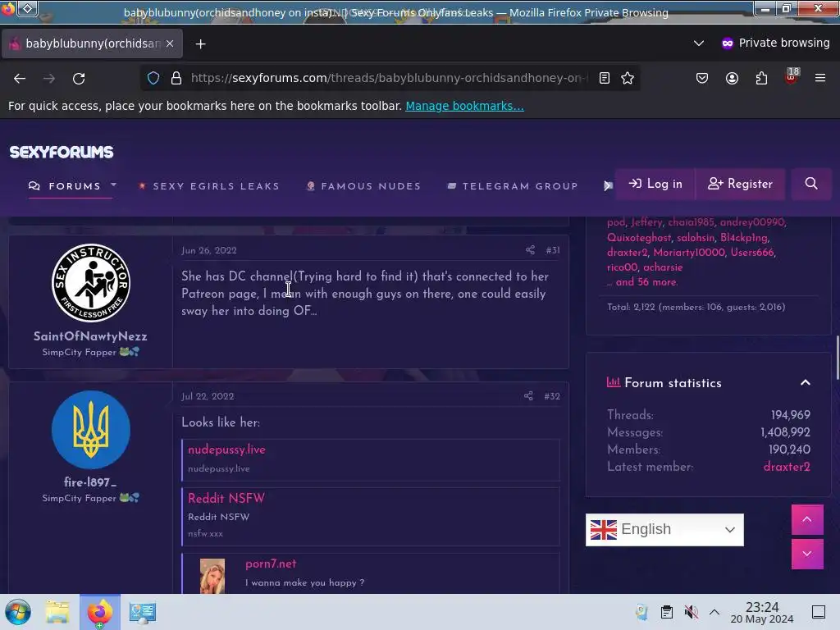The image size is (840, 630).
Task: Click the Jun 26, 2022 post date
Action: click(x=209, y=250)
